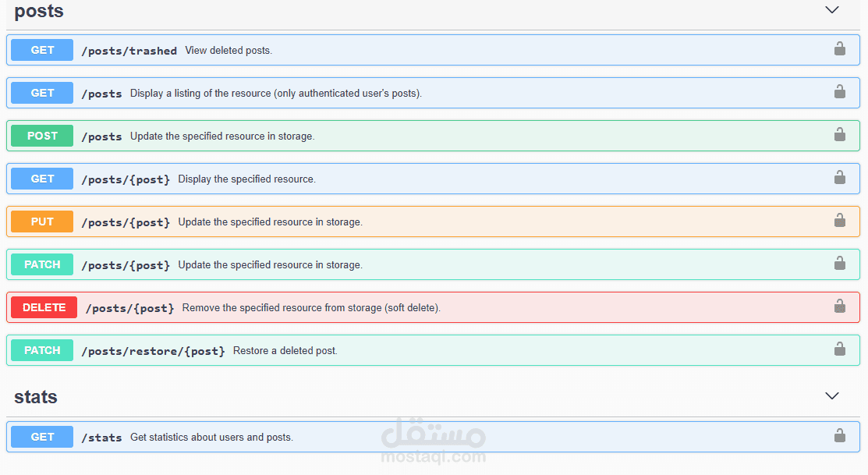
Task: Click 'Get statistics about users and posts.' text
Action: coord(211,438)
